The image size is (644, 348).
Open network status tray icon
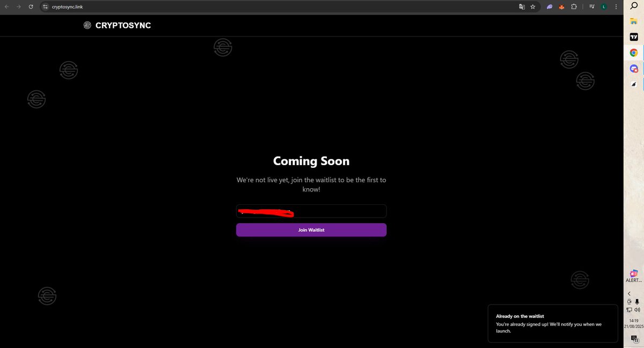[x=630, y=310]
